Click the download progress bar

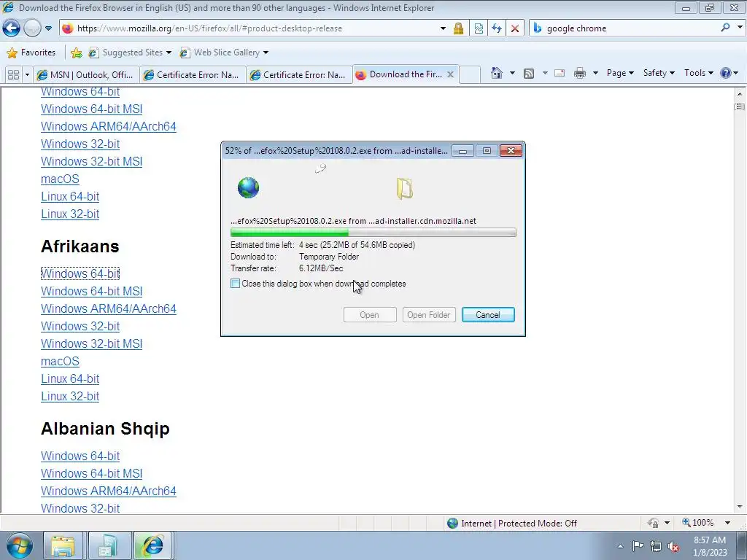tap(373, 233)
